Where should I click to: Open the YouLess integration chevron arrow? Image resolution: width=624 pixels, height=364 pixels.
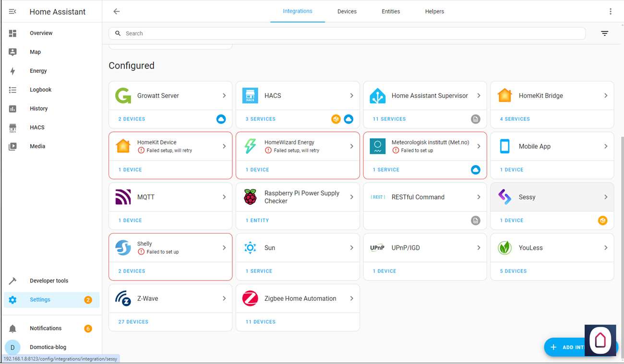606,248
